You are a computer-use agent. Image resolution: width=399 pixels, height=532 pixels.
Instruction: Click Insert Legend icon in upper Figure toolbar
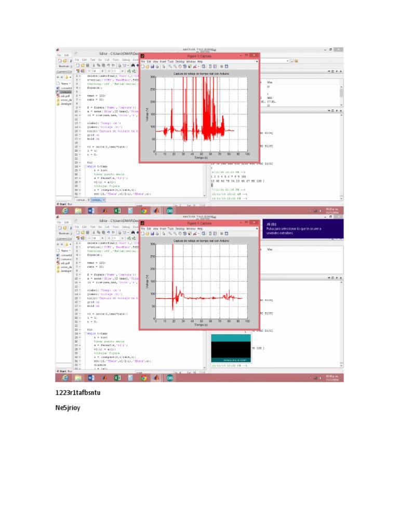pos(215,66)
